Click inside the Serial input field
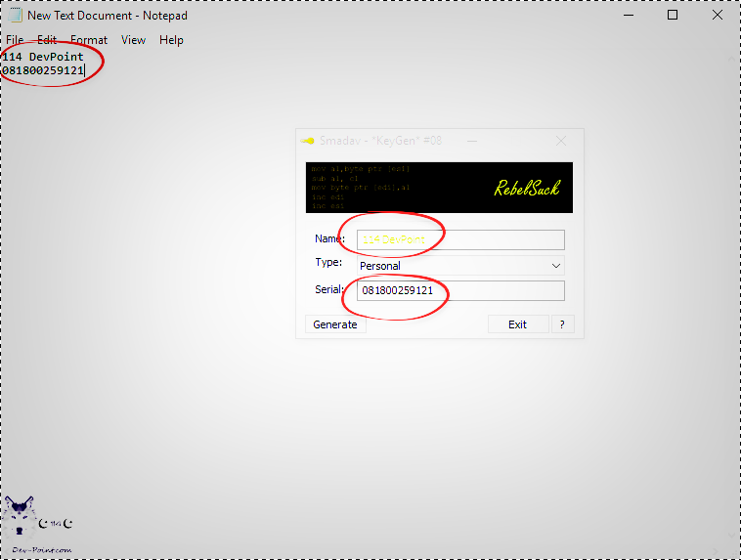This screenshot has height=560, width=741. coord(459,290)
